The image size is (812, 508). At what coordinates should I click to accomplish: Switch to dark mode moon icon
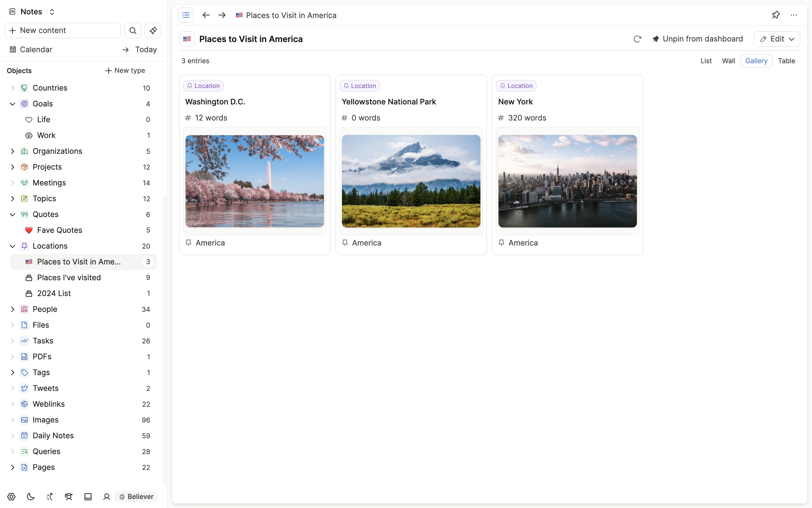click(x=30, y=497)
